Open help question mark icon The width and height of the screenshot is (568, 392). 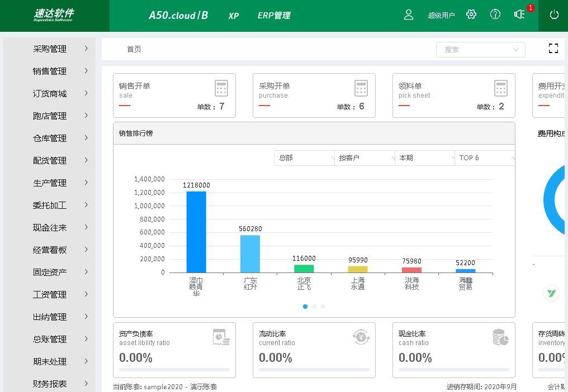(x=495, y=15)
